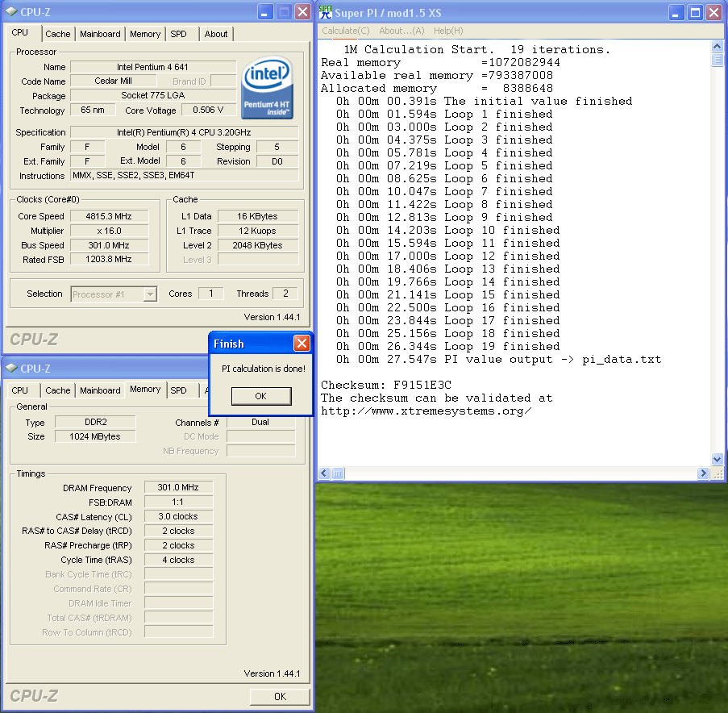This screenshot has width=728, height=713.
Task: Switch to Memory tab in top CPU-Z
Action: point(145,34)
